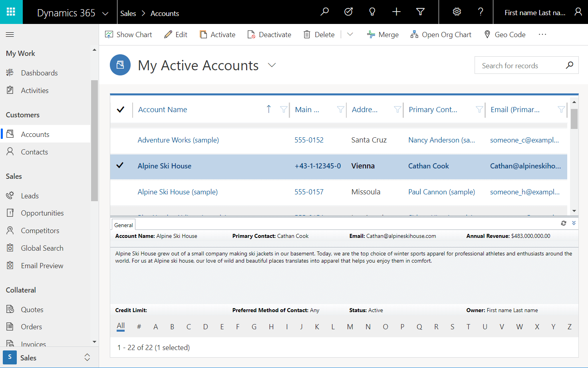Open guided help via the lightbulb icon
The width and height of the screenshot is (588, 368).
pos(372,12)
